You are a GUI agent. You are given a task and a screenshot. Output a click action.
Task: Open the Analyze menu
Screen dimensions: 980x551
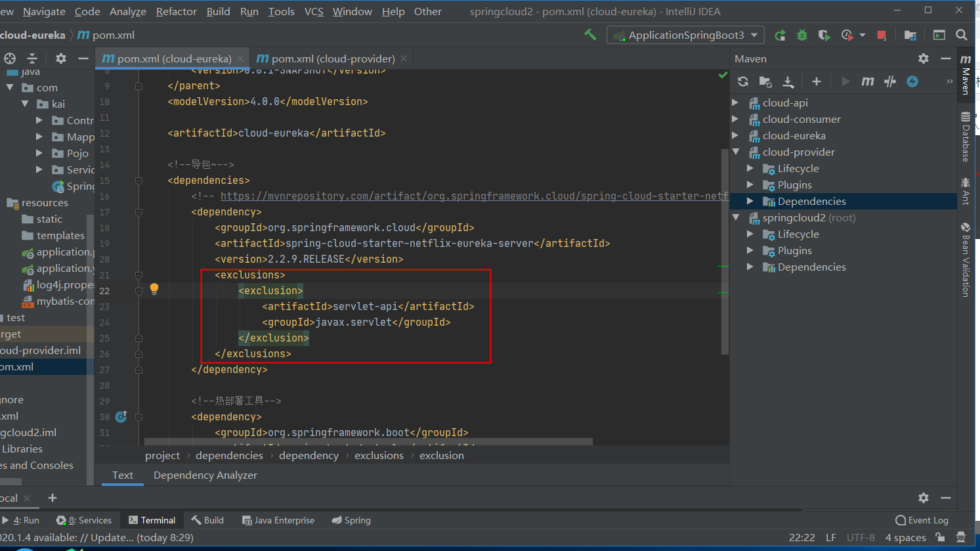(128, 11)
